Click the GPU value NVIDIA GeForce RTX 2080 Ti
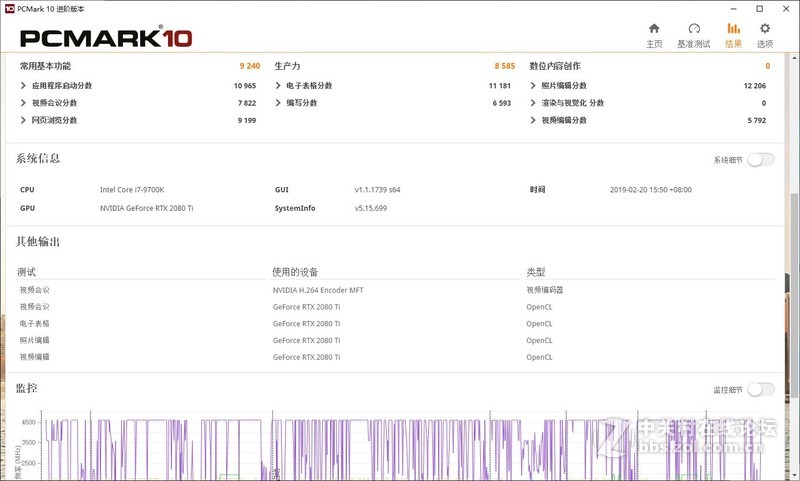800x481 pixels. point(146,208)
